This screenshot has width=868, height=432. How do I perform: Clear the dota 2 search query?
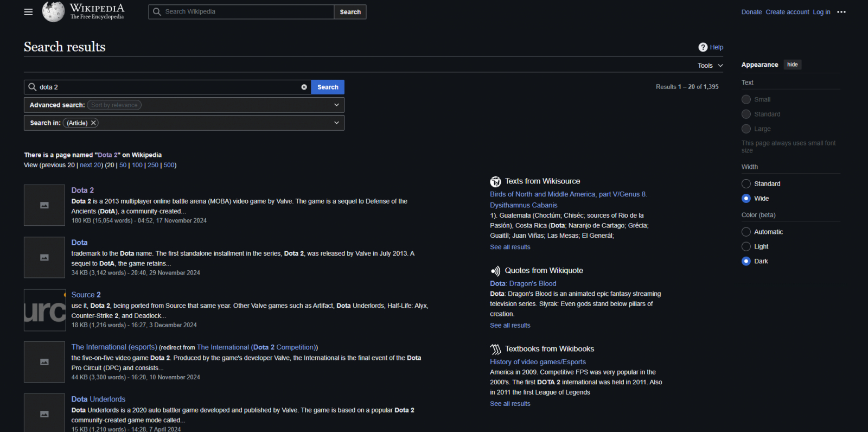tap(304, 87)
